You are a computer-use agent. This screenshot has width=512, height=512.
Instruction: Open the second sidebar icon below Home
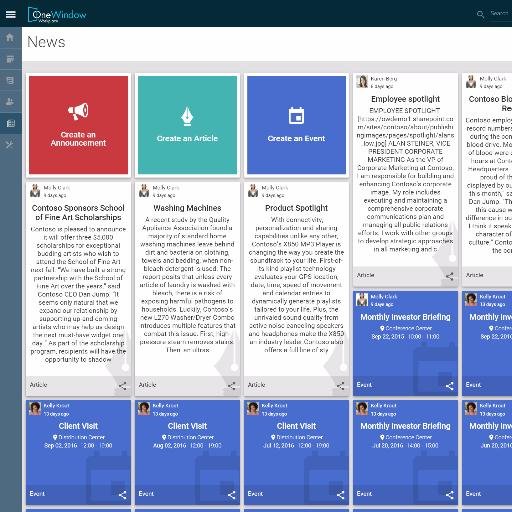coord(10,59)
